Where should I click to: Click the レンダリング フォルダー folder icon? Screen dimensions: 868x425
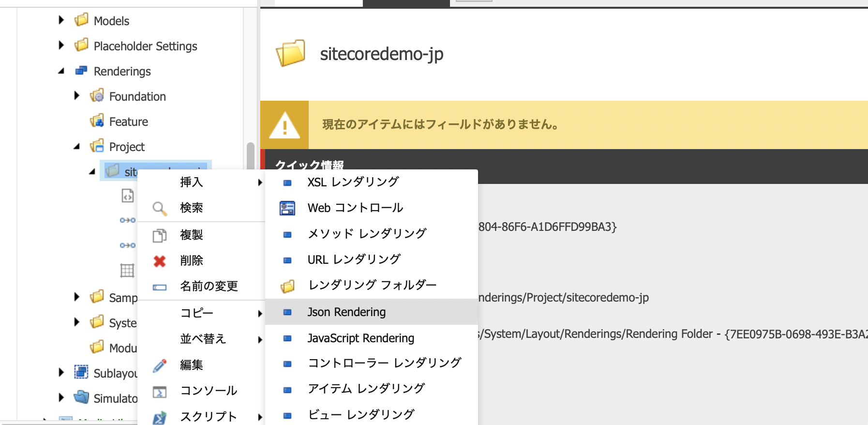tap(287, 287)
